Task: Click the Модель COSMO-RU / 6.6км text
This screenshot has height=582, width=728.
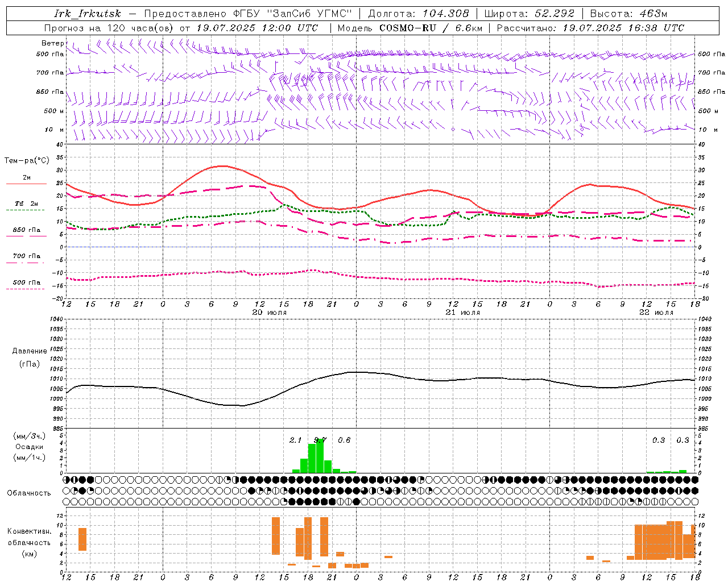Action: [x=410, y=28]
